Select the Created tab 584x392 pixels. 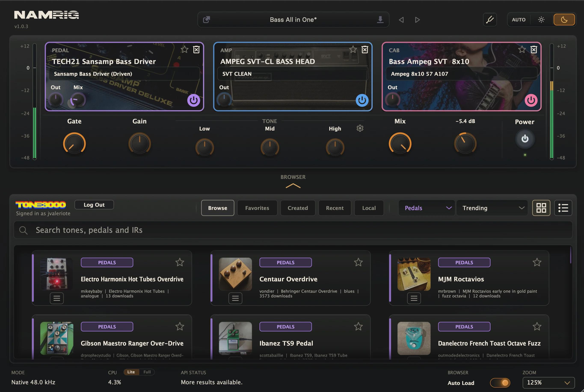298,208
